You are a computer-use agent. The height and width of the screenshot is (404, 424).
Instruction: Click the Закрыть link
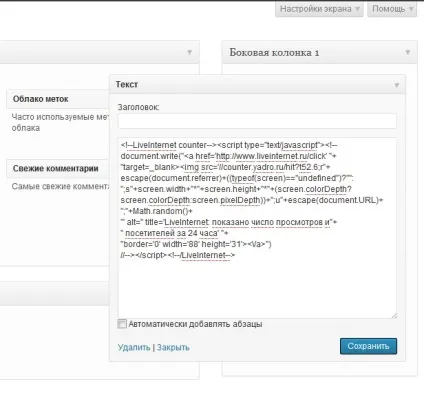pyautogui.click(x=173, y=347)
